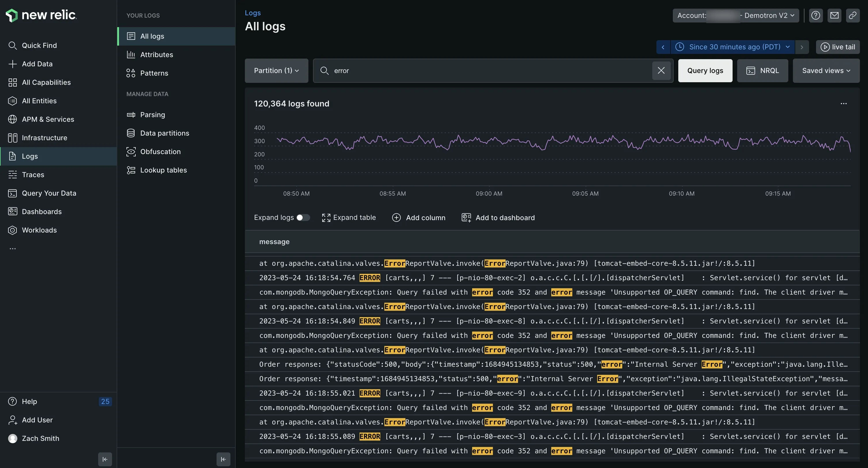Go to Infrastructure section

click(45, 137)
